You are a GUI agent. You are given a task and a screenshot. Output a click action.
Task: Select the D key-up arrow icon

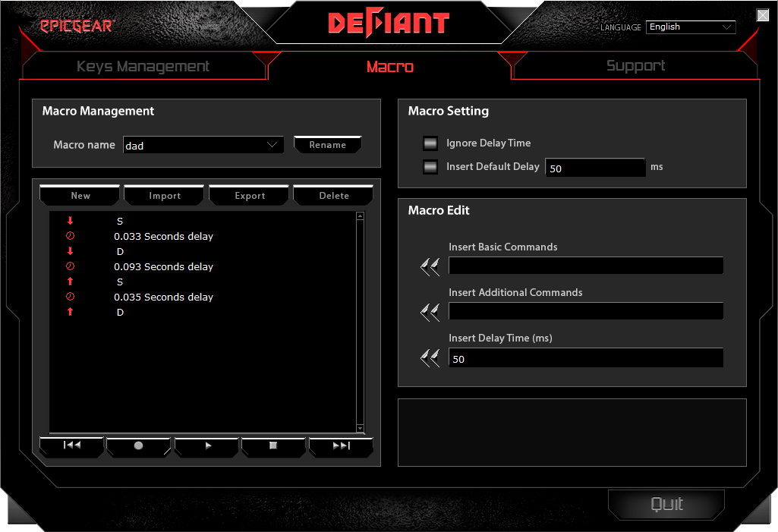70,312
